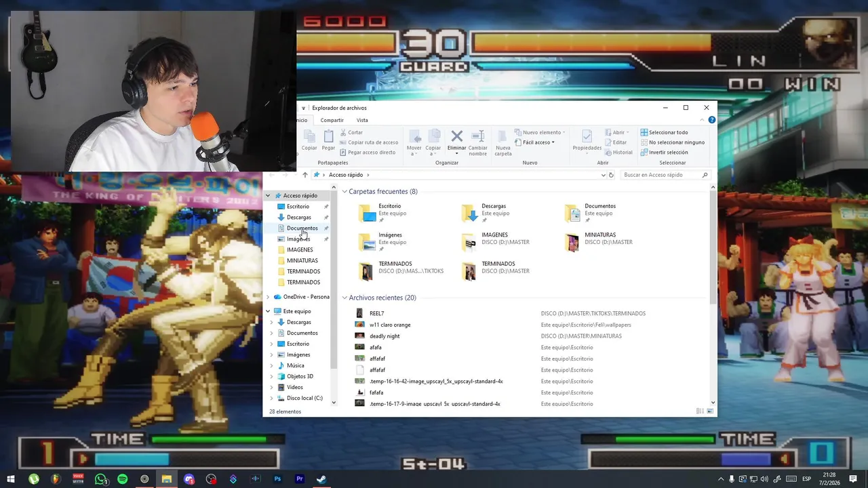868x488 pixels.
Task: Open Discord from the taskbar
Action: pyautogui.click(x=189, y=479)
